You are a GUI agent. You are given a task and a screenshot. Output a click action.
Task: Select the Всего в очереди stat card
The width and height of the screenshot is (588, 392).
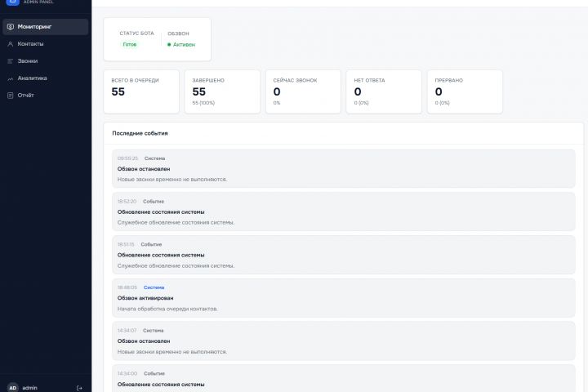click(140, 91)
